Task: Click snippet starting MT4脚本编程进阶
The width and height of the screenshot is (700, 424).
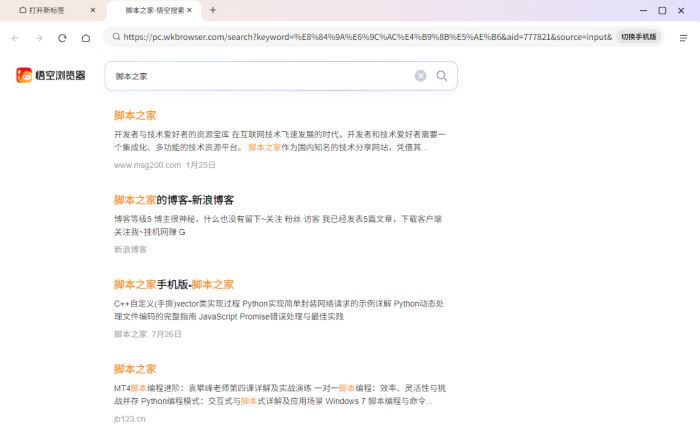Action: [280, 395]
